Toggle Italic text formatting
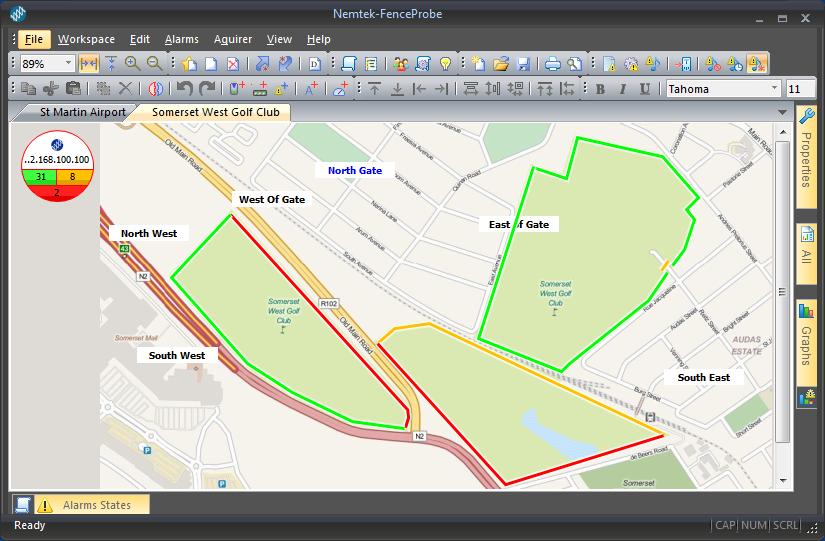 [622, 89]
